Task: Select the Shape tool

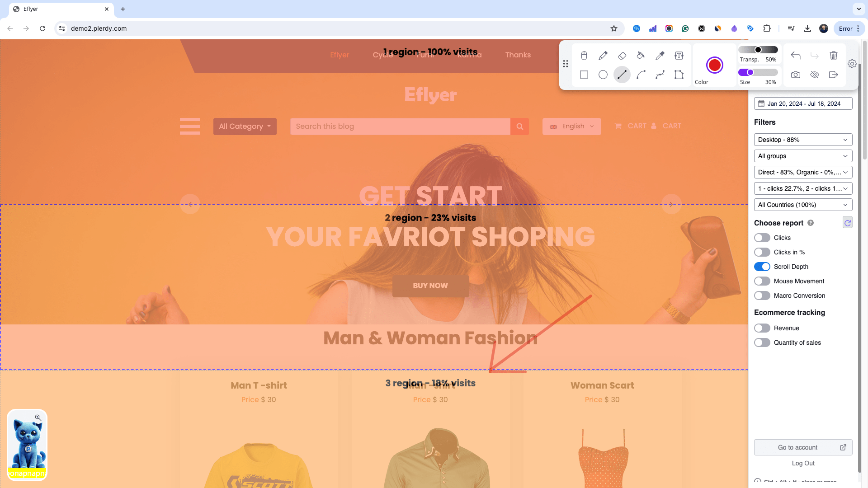Action: click(679, 75)
